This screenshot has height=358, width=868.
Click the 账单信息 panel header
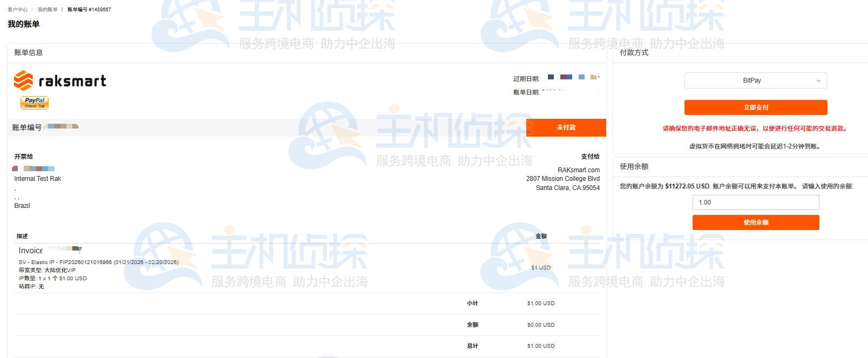click(29, 52)
